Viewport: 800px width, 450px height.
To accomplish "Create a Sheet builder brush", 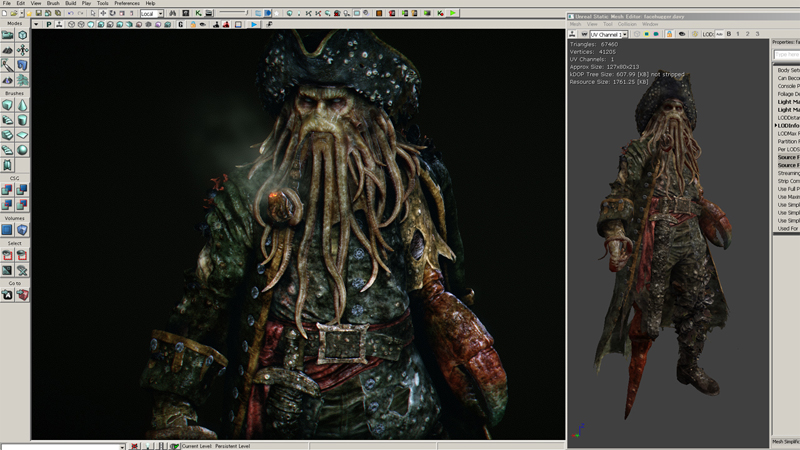I will point(22,135).
